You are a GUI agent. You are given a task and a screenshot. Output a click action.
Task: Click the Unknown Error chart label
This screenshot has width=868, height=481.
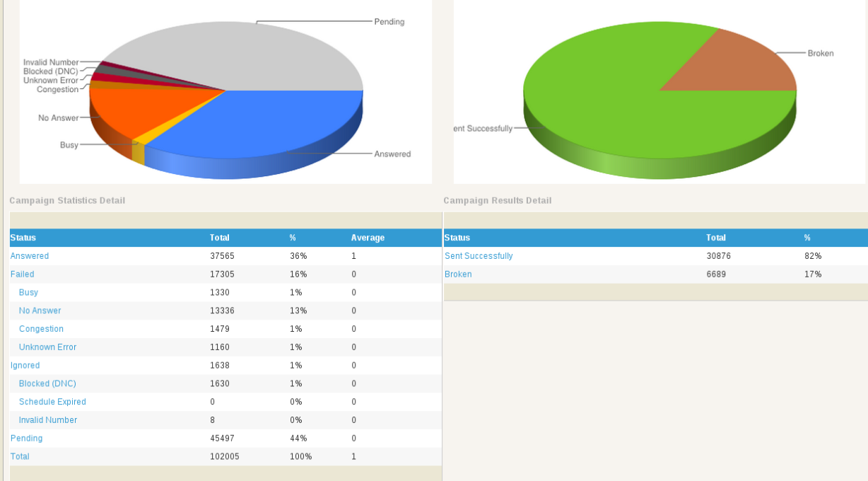[x=51, y=81]
